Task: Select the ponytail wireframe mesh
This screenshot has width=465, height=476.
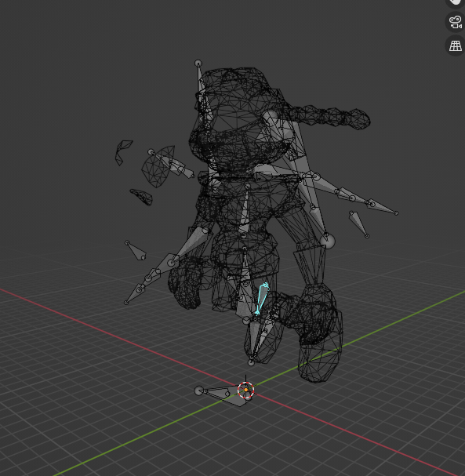Action: pyautogui.click(x=329, y=117)
